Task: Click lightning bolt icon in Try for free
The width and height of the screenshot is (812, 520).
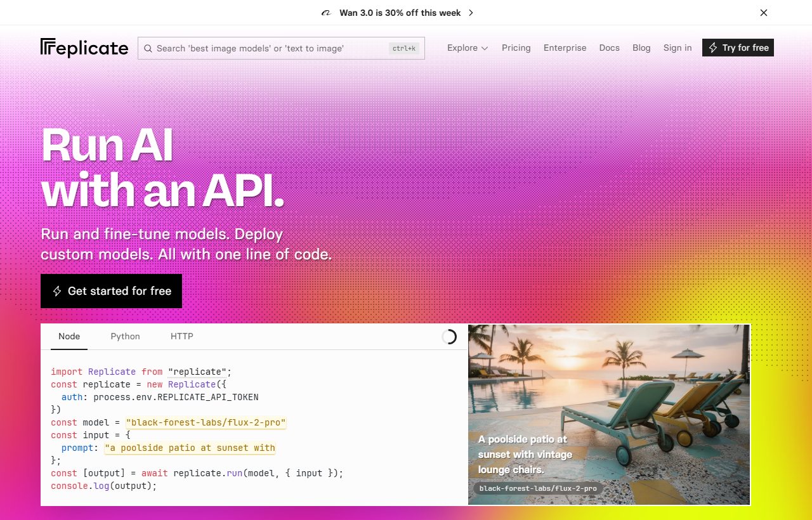Action: 713,48
